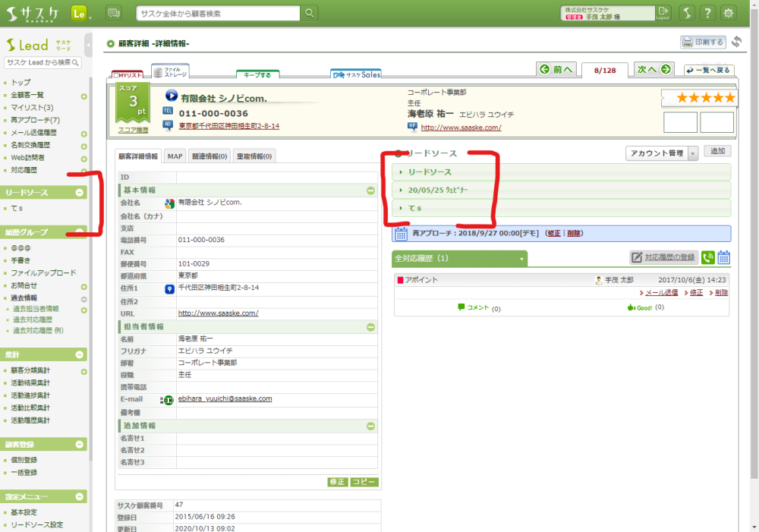The height and width of the screenshot is (532, 759).
Task: Collapse the 担当者情報 section
Action: [371, 327]
